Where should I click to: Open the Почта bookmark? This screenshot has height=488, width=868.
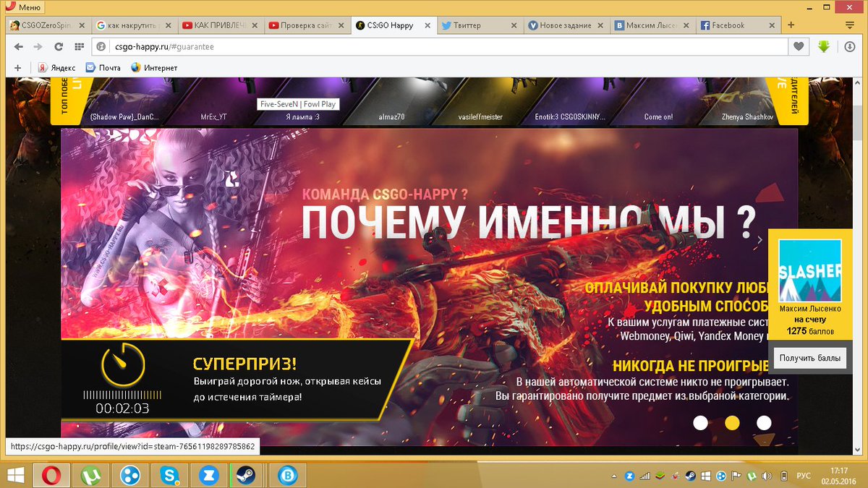[103, 67]
